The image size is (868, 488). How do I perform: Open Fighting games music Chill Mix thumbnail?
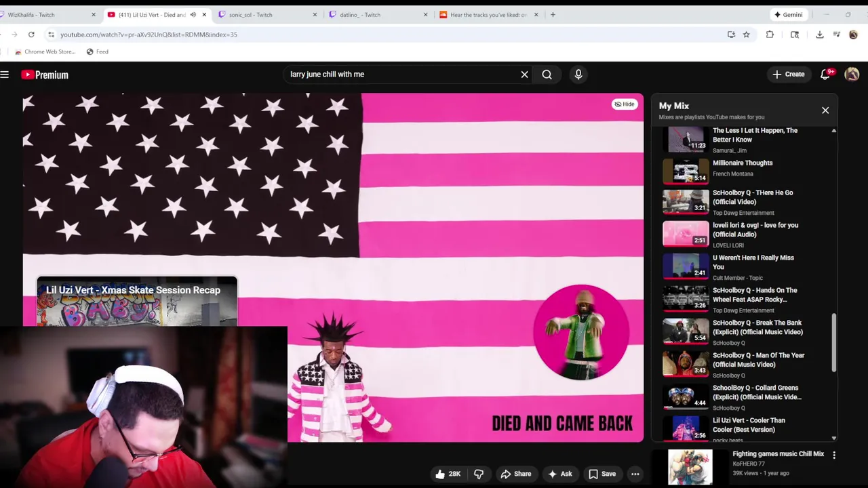(x=690, y=467)
